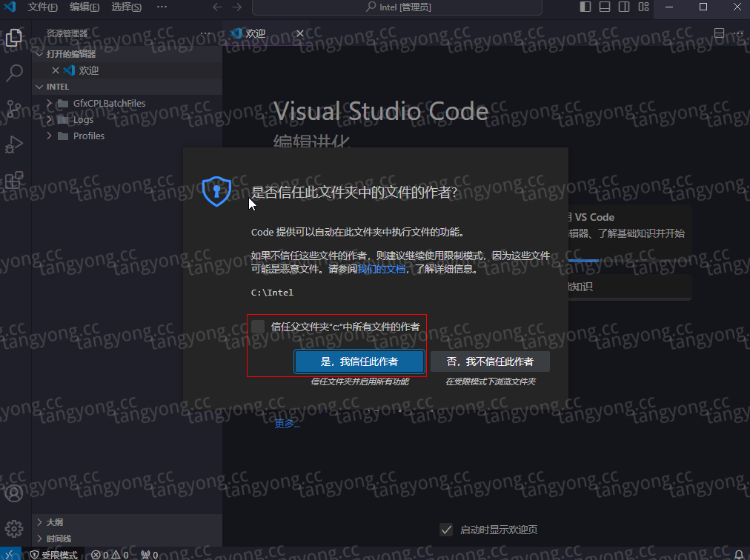This screenshot has width=750, height=560.
Task: Toggle the primary side bar layout icon
Action: 585,7
